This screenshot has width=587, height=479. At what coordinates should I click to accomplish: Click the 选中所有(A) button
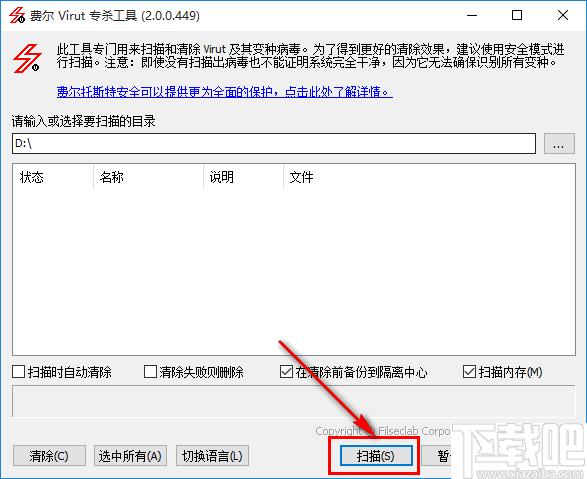pos(130,456)
